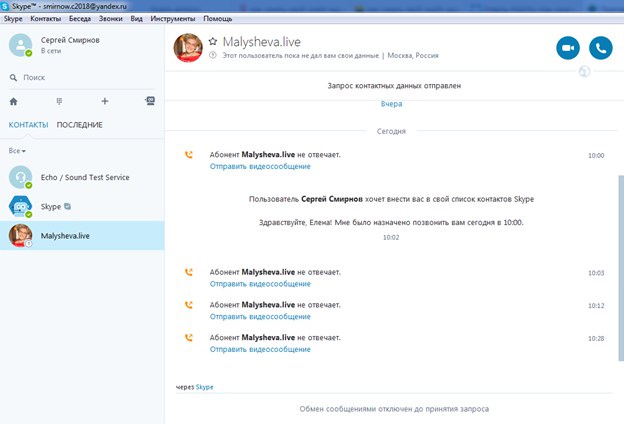Click the 'Поиск' search field

coord(80,77)
